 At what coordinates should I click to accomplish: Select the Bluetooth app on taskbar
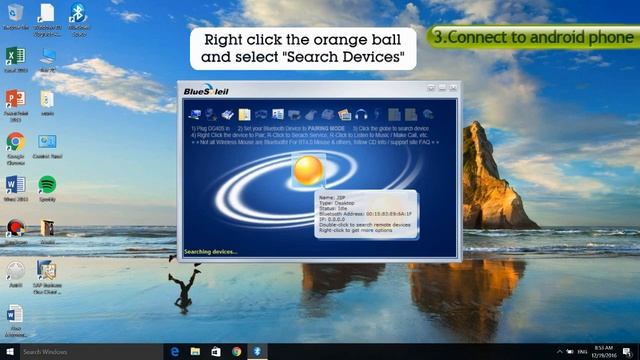click(257, 351)
